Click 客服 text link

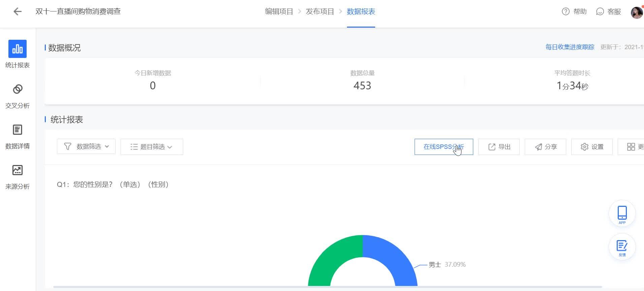(614, 11)
